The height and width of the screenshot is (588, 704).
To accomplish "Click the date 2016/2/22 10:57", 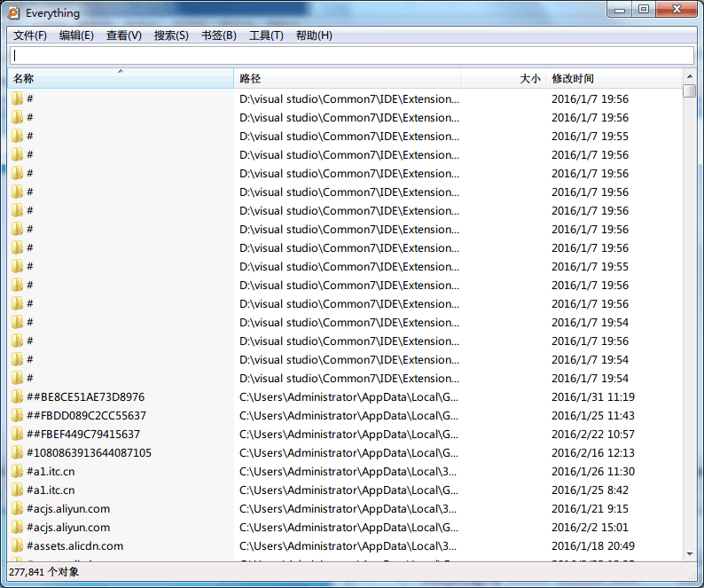I will tap(593, 435).
